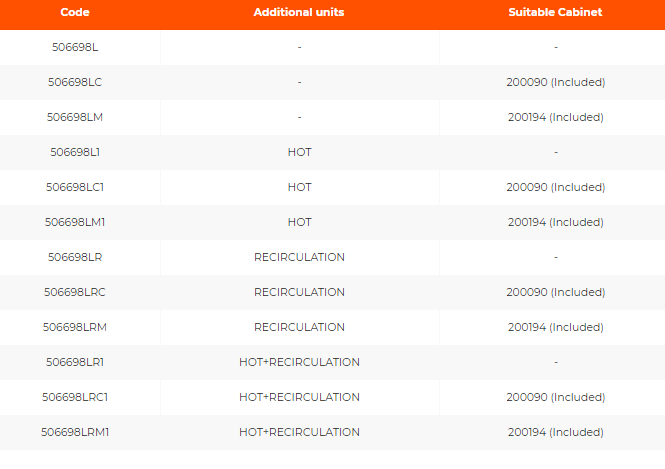
Task: Select product code 506698L1
Action: pos(74,152)
